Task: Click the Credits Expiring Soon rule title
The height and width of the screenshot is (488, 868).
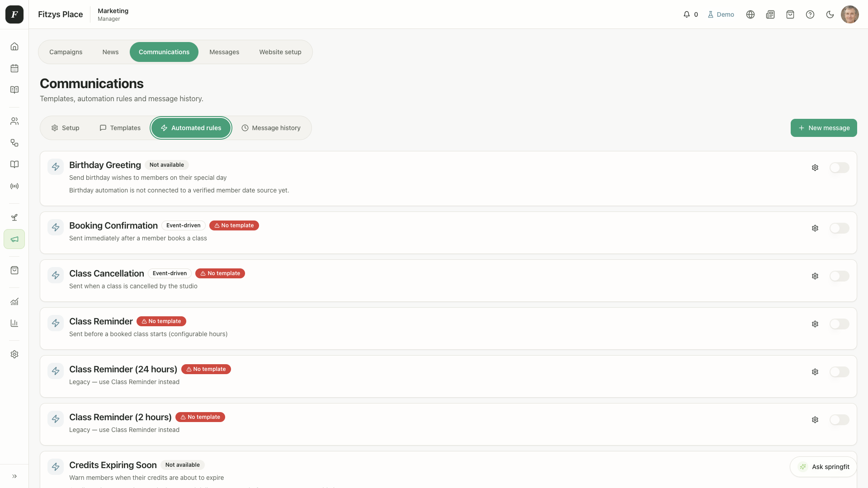Action: 113,465
